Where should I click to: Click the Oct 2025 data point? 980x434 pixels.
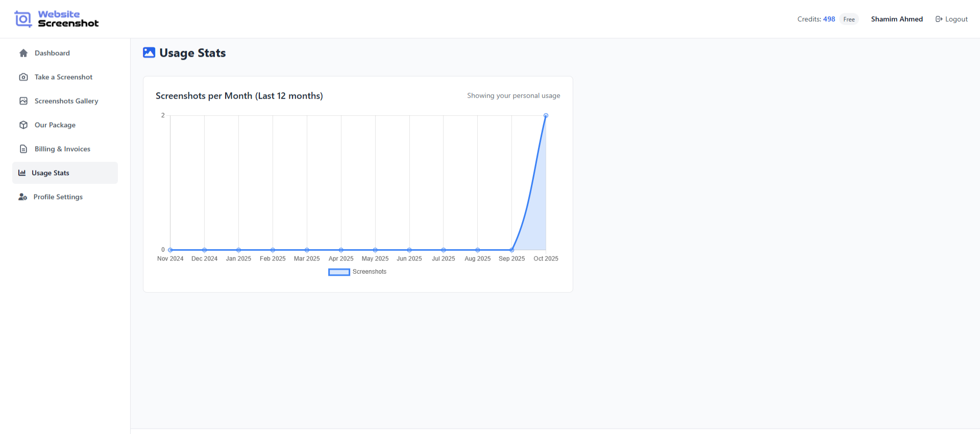click(x=546, y=116)
